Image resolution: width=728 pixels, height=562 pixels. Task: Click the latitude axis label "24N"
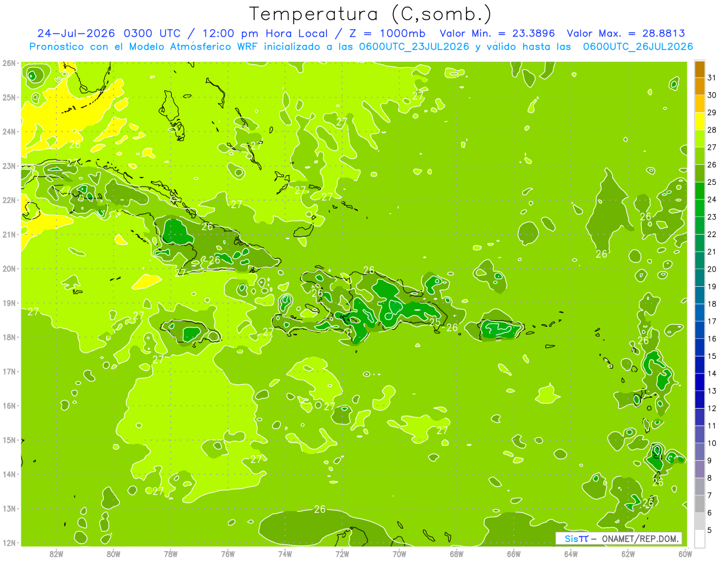coord(9,132)
